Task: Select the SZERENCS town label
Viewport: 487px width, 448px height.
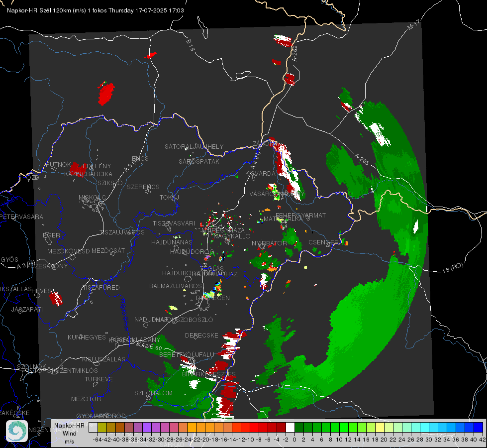Action: click(x=143, y=187)
